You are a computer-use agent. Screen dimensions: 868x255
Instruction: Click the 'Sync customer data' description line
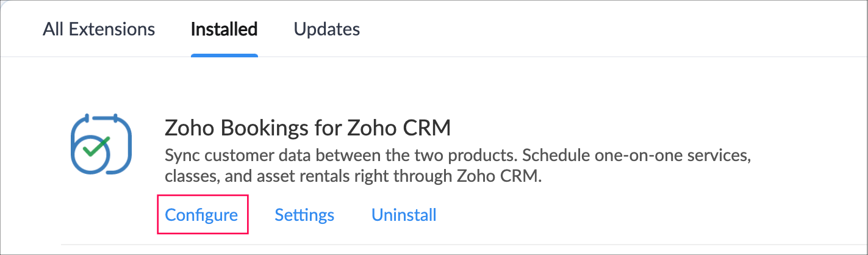pyautogui.click(x=457, y=156)
